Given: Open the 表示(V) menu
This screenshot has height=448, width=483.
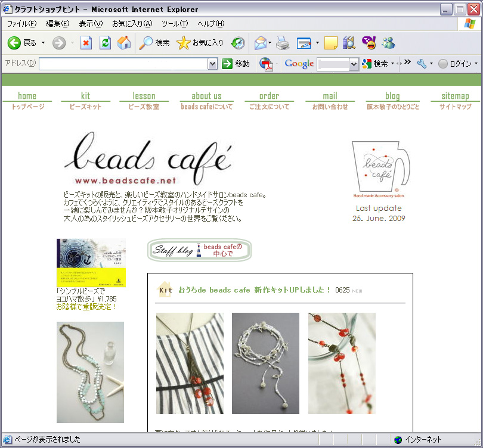Looking at the screenshot, I should coord(91,24).
